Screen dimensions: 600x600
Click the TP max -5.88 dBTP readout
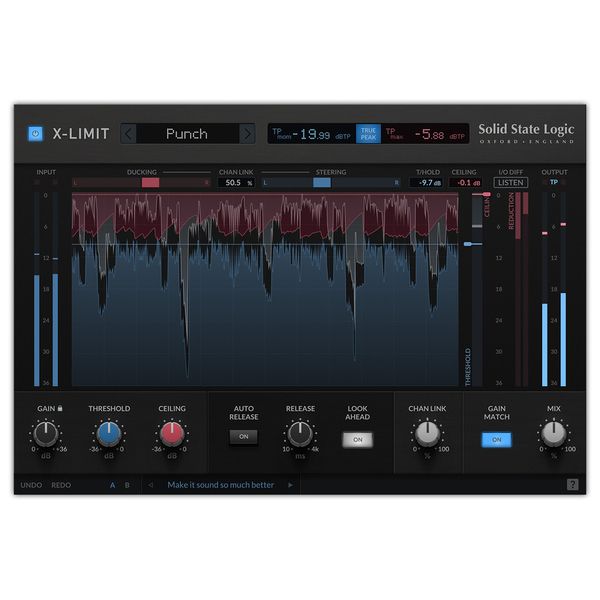[x=425, y=134]
